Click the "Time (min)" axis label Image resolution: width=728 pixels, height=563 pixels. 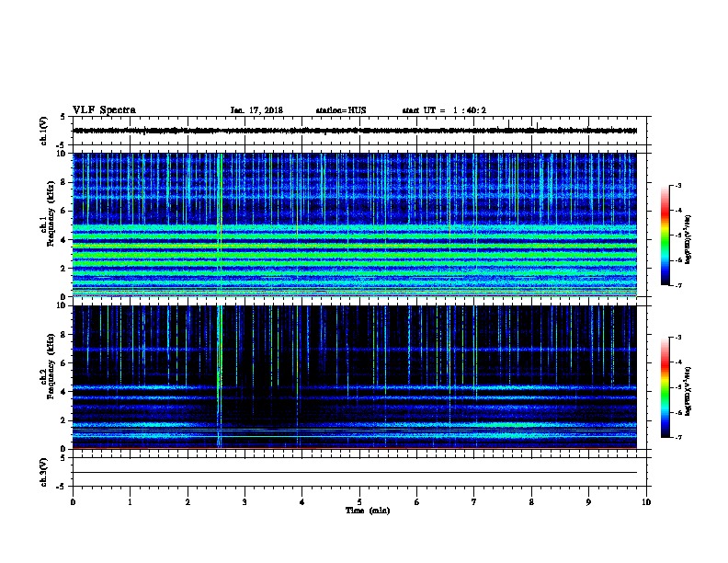click(x=368, y=511)
